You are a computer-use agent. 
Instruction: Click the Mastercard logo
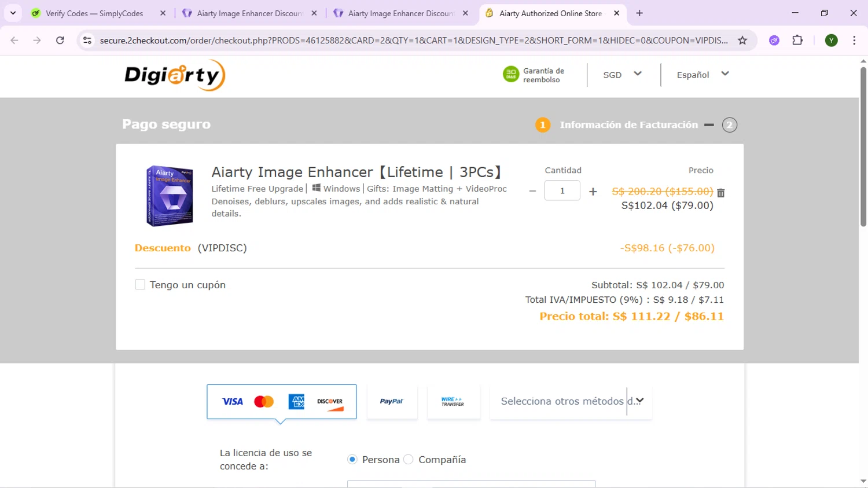(x=264, y=402)
